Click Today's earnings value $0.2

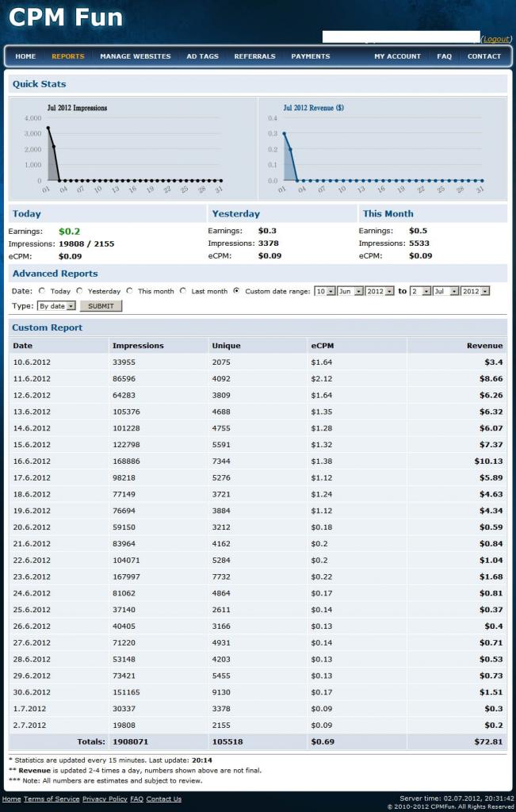click(69, 231)
